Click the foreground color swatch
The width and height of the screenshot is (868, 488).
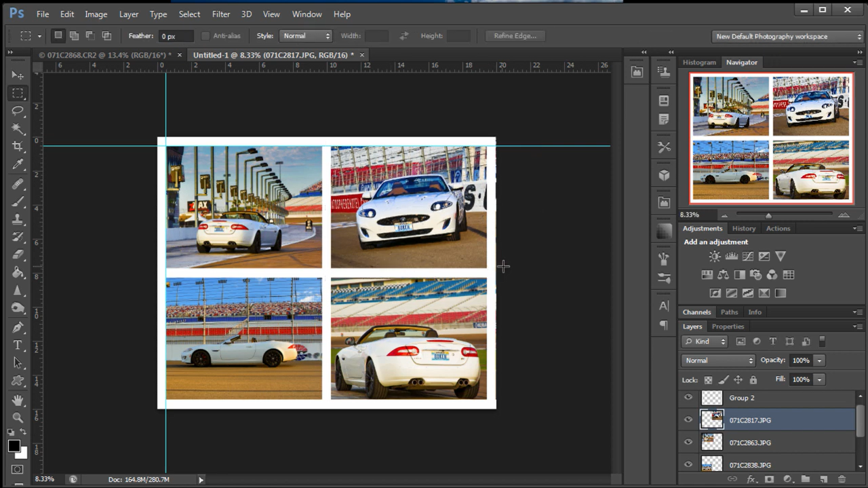(14, 446)
